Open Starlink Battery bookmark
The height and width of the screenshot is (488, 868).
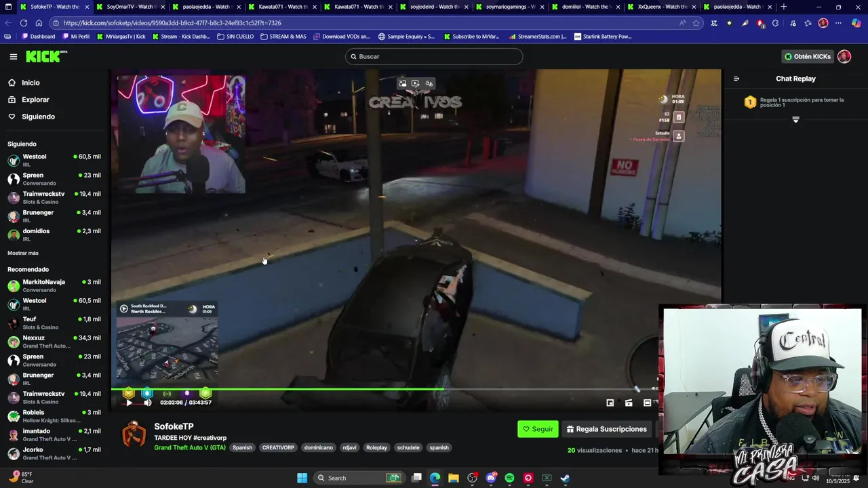point(604,37)
